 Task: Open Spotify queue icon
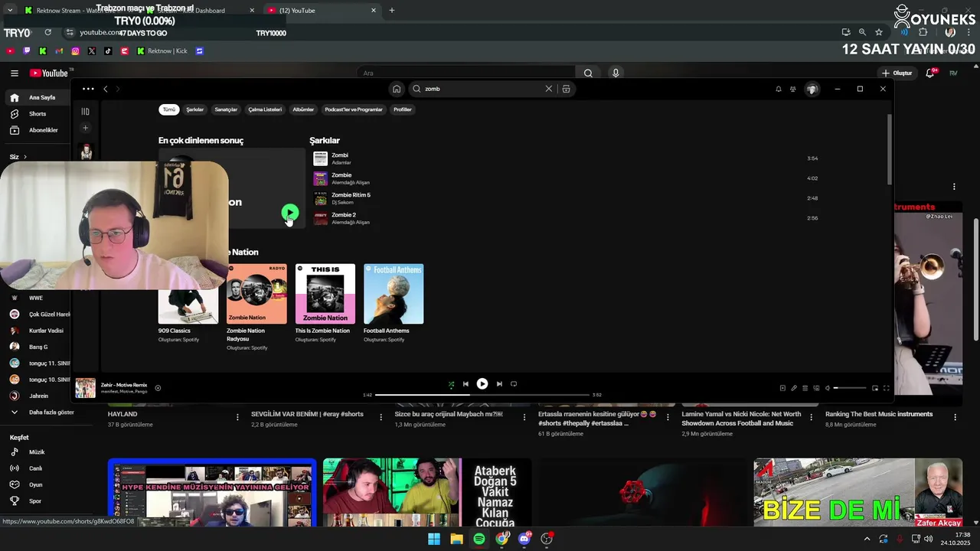(805, 388)
